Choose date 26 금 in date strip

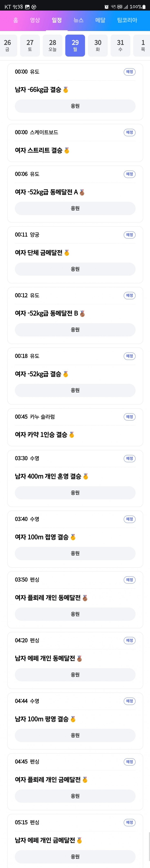(7, 45)
